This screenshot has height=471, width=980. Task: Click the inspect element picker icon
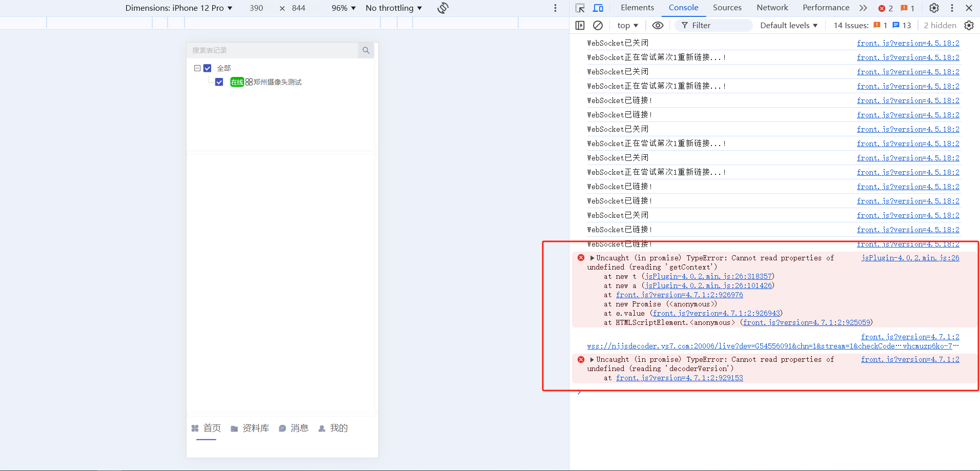click(580, 8)
